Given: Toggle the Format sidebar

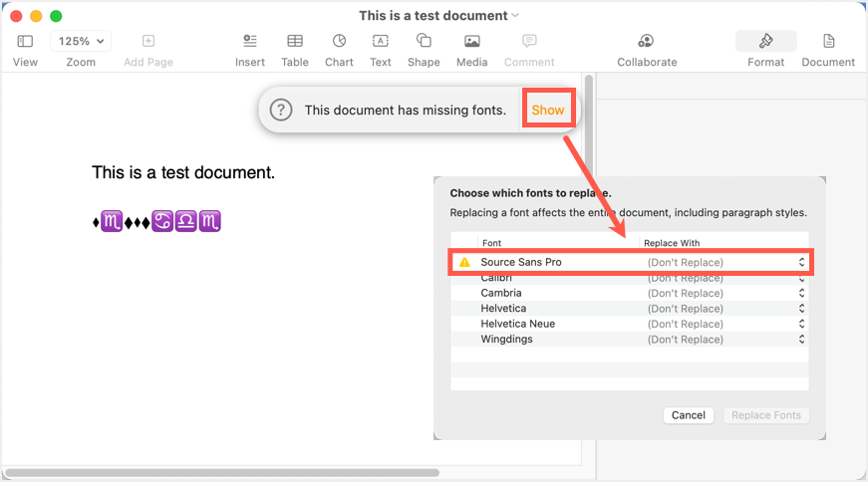Looking at the screenshot, I should click(765, 41).
